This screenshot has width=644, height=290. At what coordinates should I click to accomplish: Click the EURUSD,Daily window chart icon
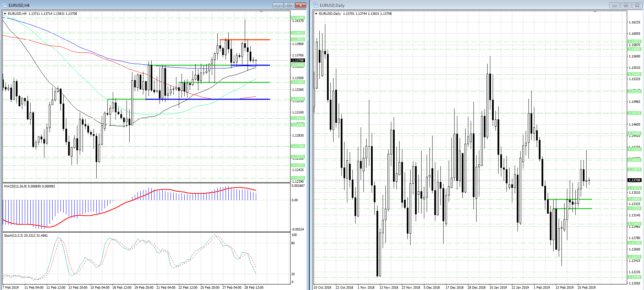pos(315,5)
